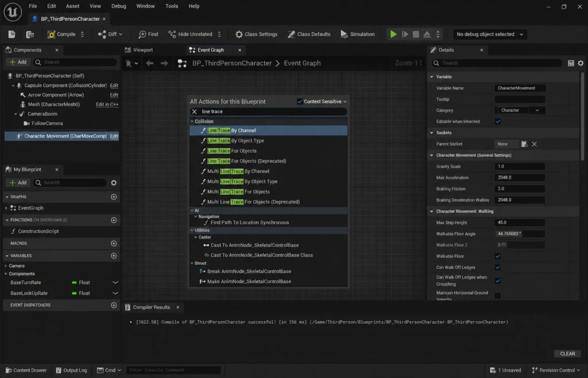Image resolution: width=588 pixels, height=378 pixels.
Task: Select Line Trace By Channel action
Action: click(x=269, y=130)
